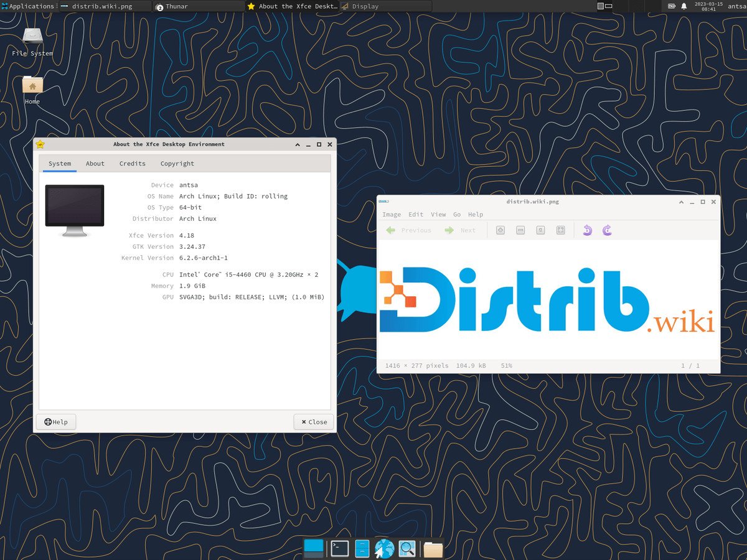The height and width of the screenshot is (560, 747).
Task: Open the Applications menu in top panel
Action: coord(28,6)
